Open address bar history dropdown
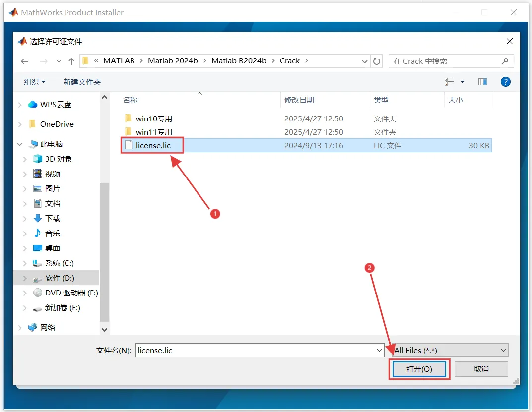532x412 pixels. point(364,61)
